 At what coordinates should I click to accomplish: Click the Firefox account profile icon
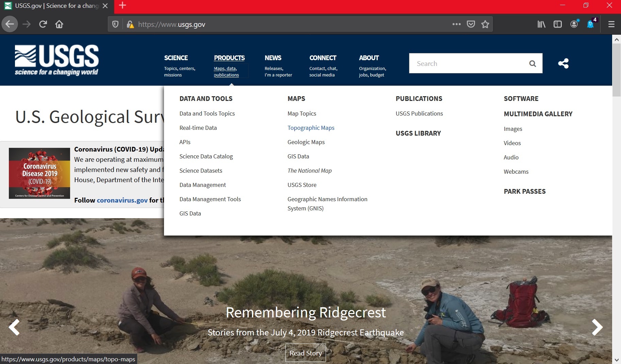tap(574, 24)
